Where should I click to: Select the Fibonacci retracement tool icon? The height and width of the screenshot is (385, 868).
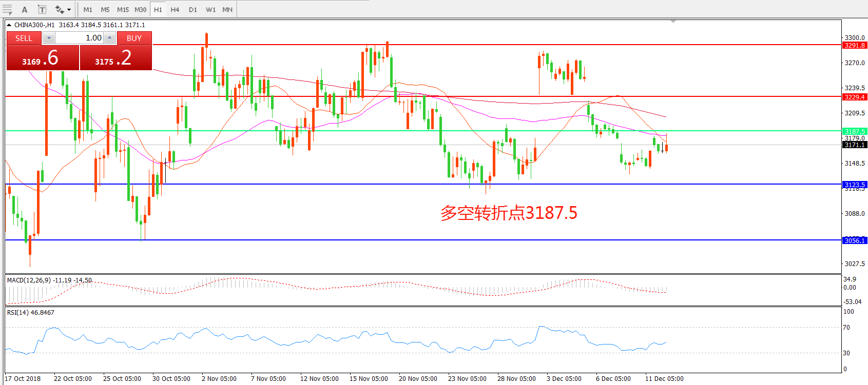(x=7, y=9)
